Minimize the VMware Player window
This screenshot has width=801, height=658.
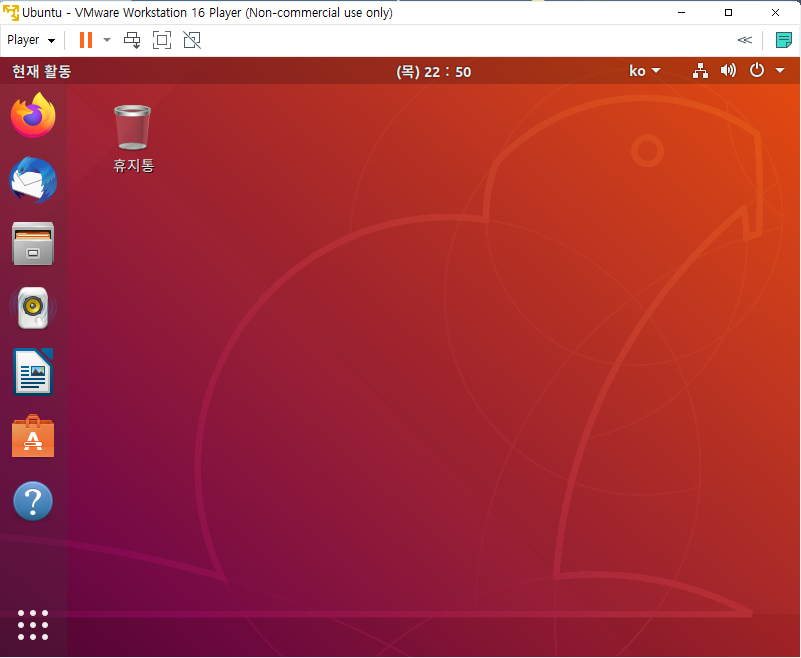point(681,12)
